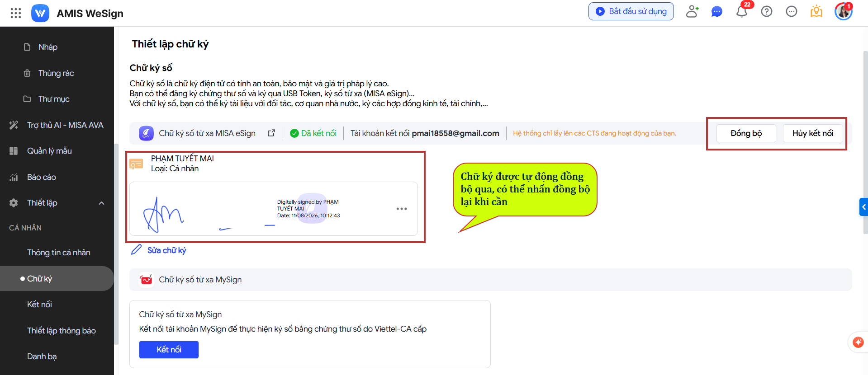Open the chat messages icon

point(717,11)
